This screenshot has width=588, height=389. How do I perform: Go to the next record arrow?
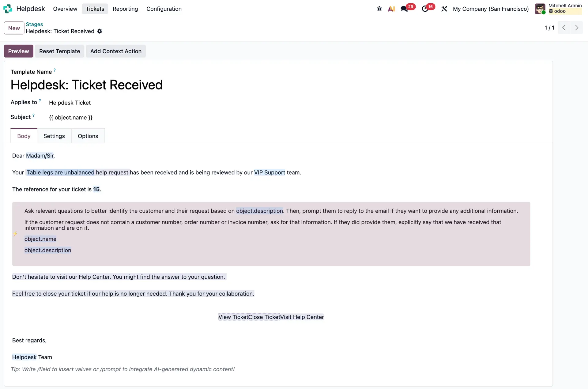coord(577,28)
